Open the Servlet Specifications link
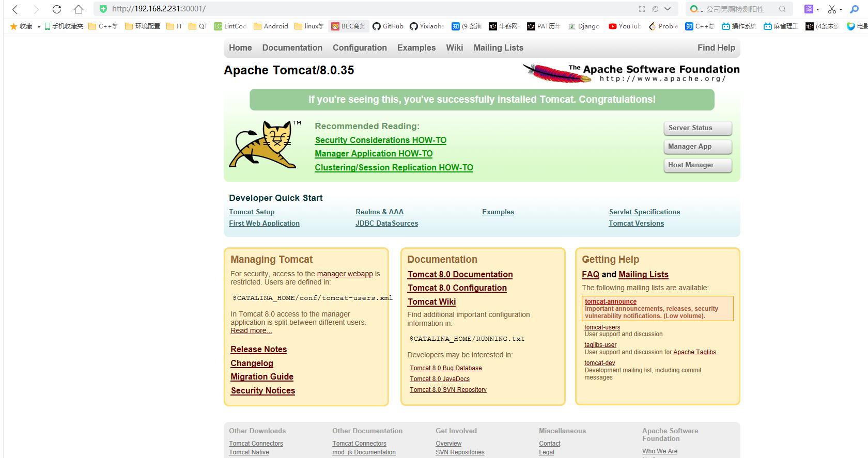This screenshot has height=458, width=868. (x=644, y=212)
